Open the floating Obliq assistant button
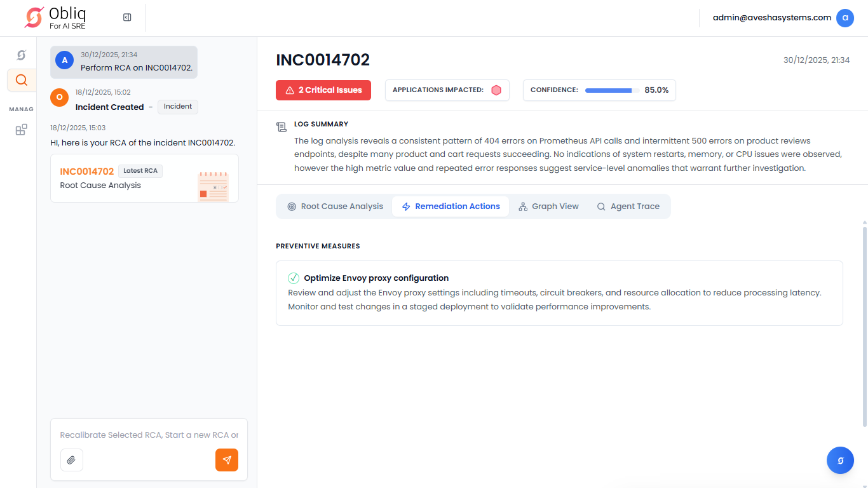Image resolution: width=868 pixels, height=500 pixels. [x=840, y=461]
